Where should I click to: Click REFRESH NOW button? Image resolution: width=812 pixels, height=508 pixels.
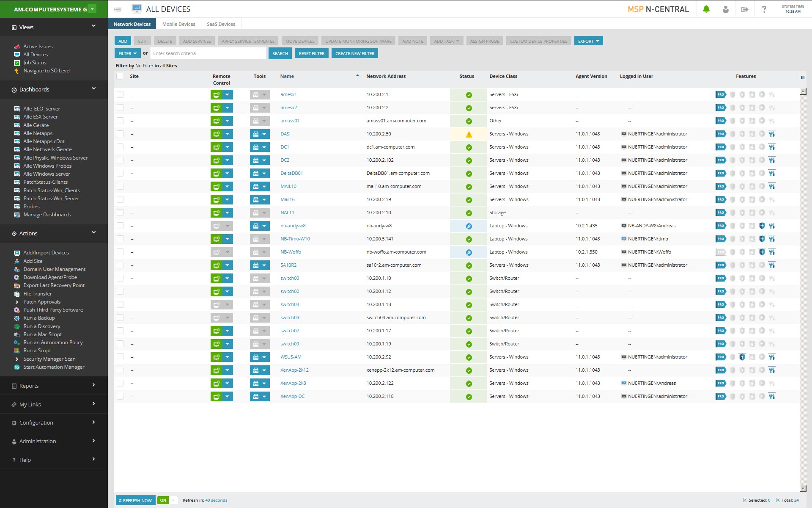(135, 500)
